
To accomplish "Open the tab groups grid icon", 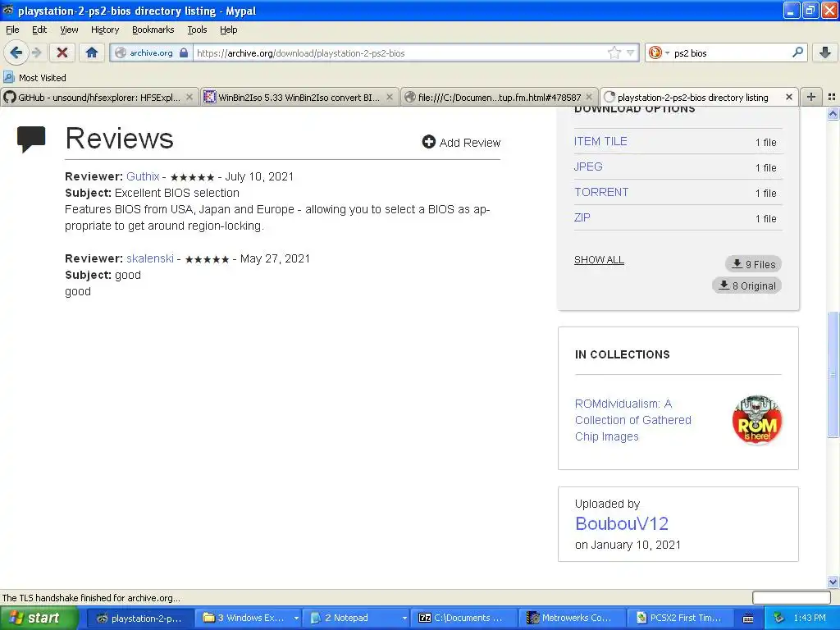I will pos(832,97).
